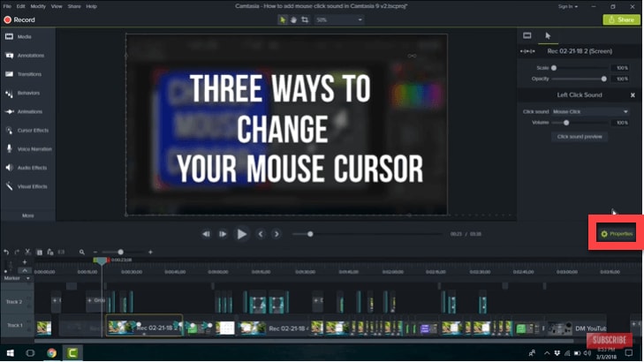Click the Scale slider handle
Viewport: 644px width, 362px height.
(x=554, y=68)
